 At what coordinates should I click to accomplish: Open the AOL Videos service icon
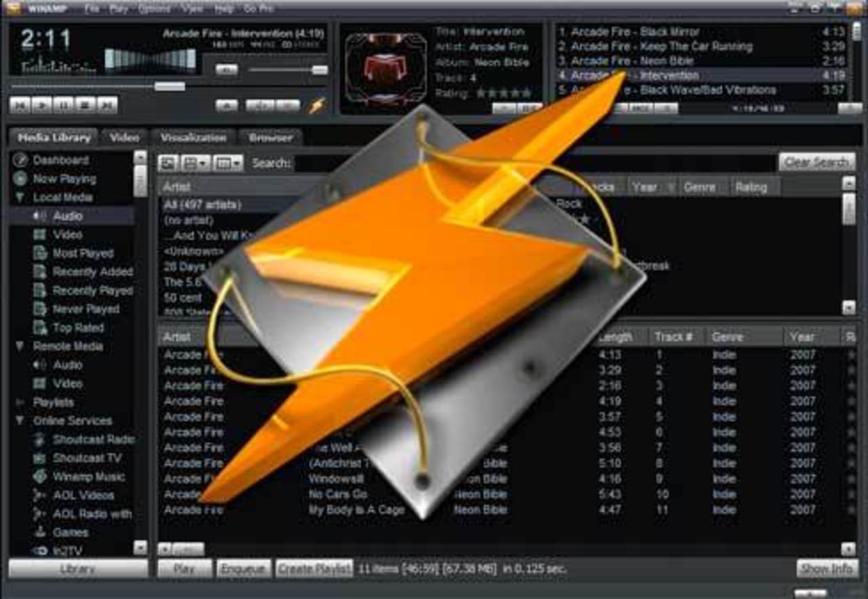tap(40, 495)
